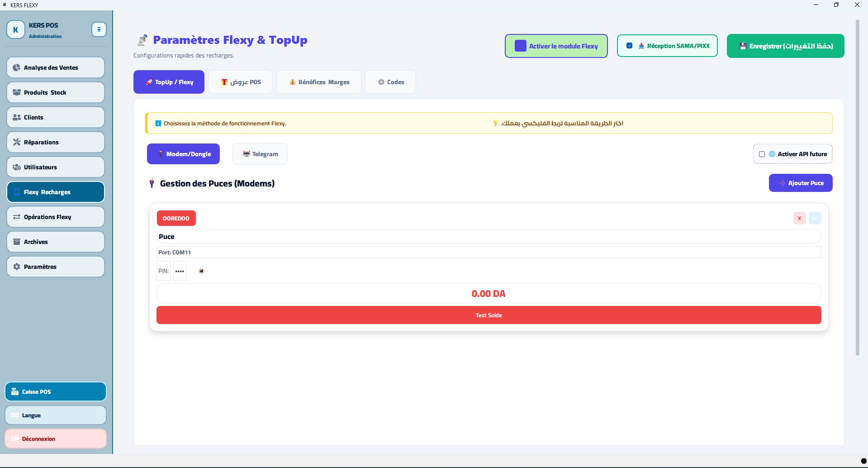Screen dimensions: 868x468
Task: Click the Gestion des Puces (Modems) heading
Action: [x=217, y=183]
